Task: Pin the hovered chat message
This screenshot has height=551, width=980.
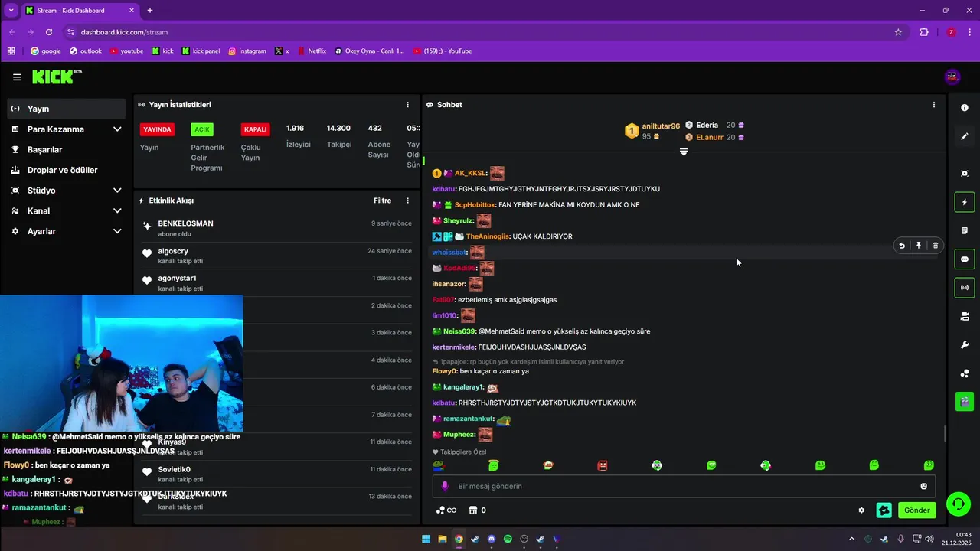Action: click(x=919, y=246)
